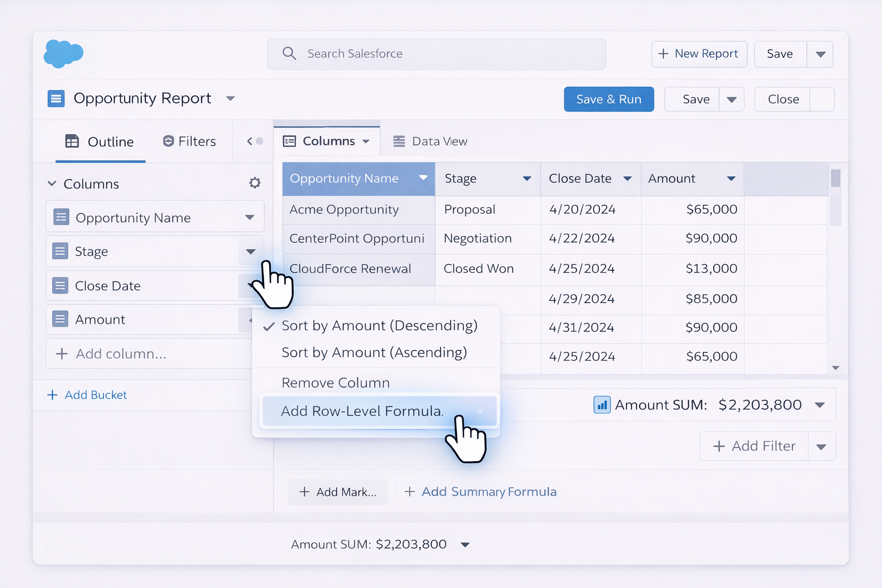Click the Amount SUM chart icon
The width and height of the screenshot is (882, 588).
tap(602, 405)
